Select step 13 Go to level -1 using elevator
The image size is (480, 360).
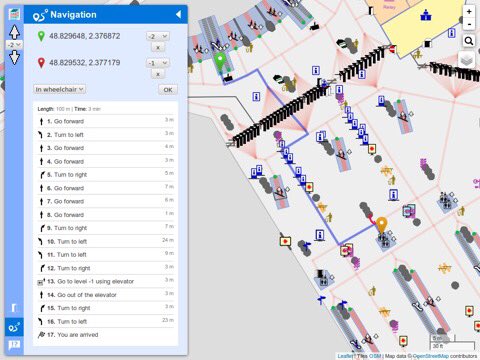coord(106,281)
